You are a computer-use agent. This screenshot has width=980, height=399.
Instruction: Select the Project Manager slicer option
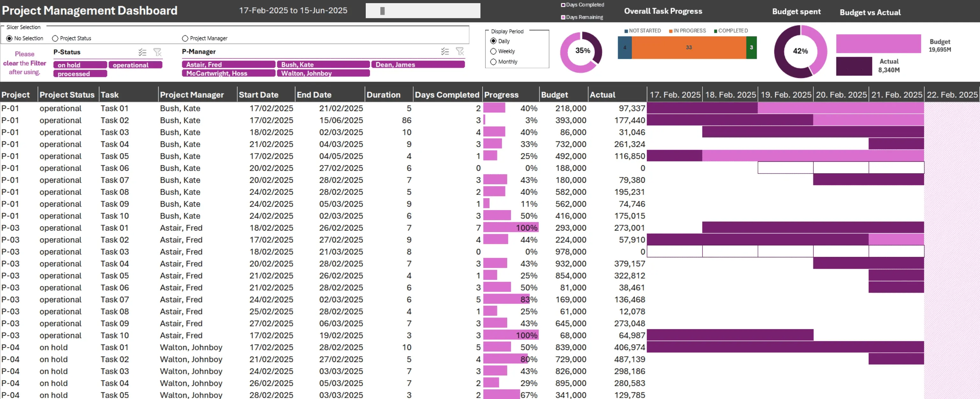185,38
